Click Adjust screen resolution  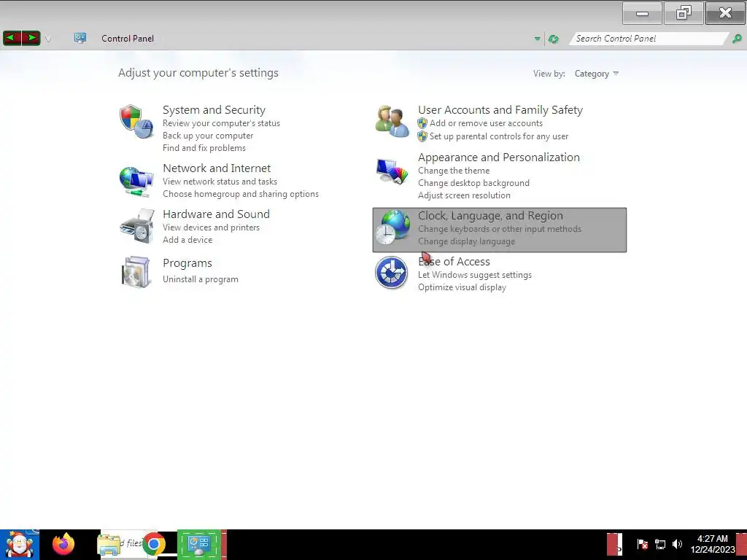[x=464, y=195]
